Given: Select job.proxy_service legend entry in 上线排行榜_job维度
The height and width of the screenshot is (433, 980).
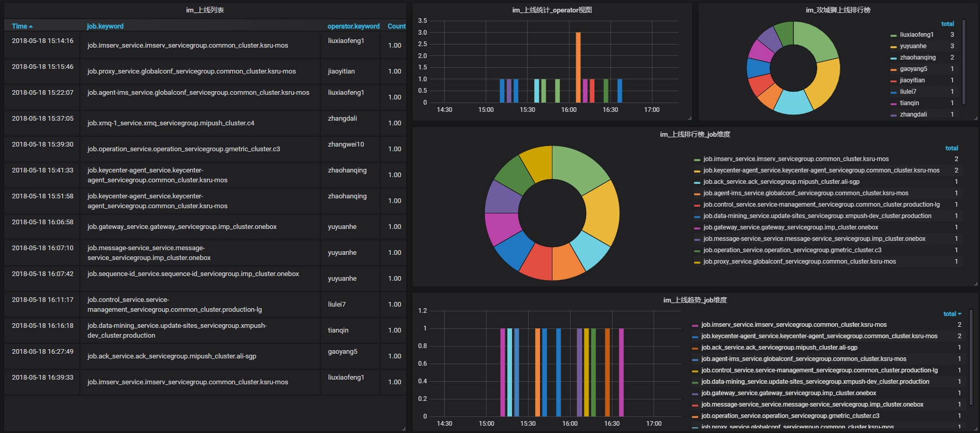Looking at the screenshot, I should [x=799, y=262].
